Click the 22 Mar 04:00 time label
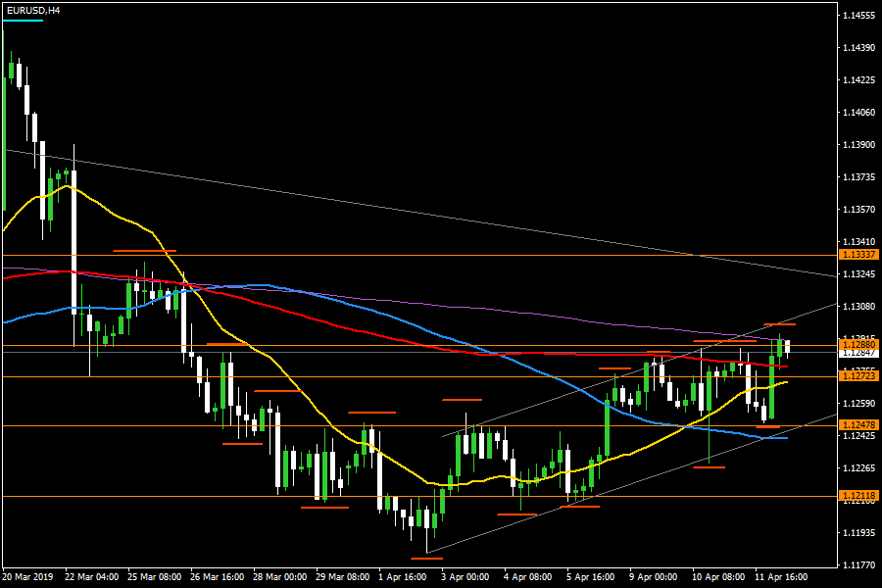This screenshot has height=588, width=882. [x=92, y=577]
